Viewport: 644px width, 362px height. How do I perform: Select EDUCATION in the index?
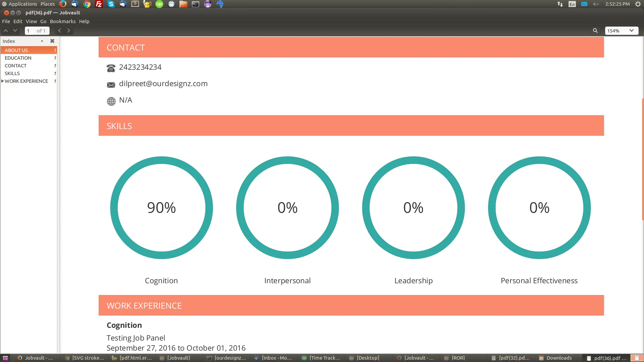18,58
